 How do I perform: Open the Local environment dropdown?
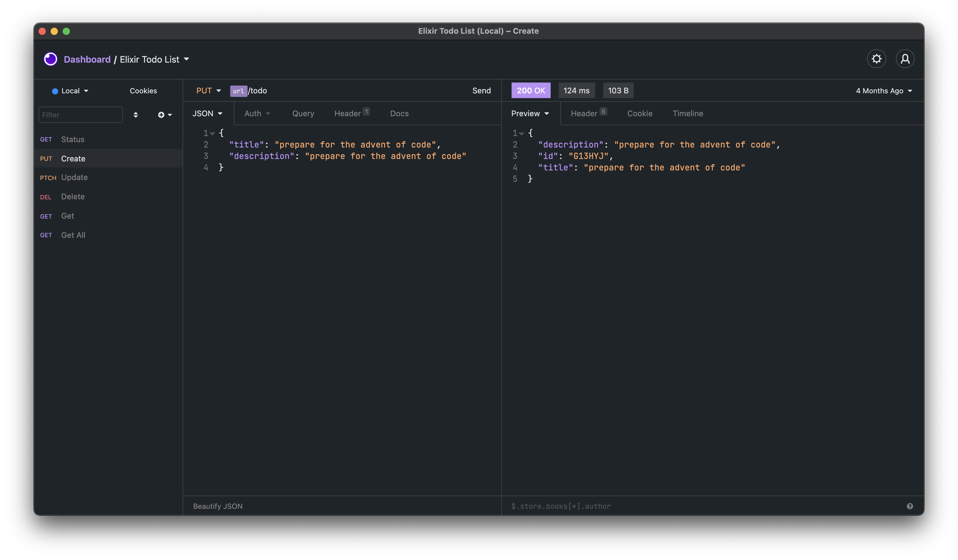pyautogui.click(x=70, y=91)
